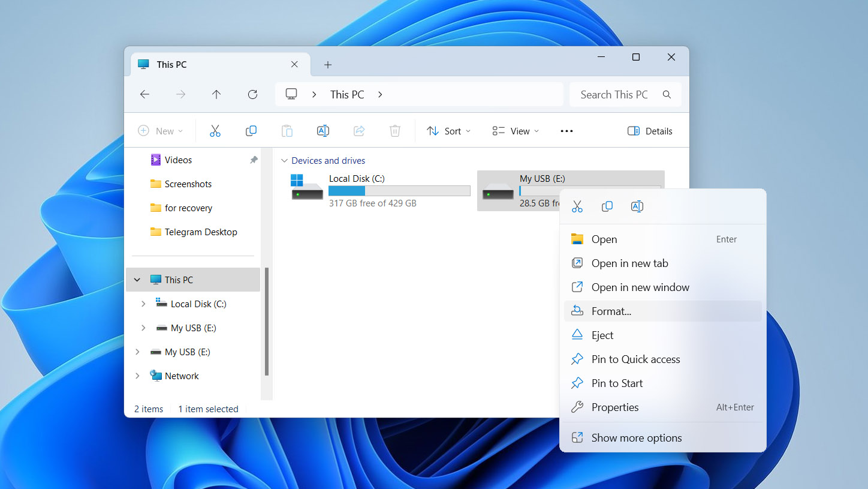
Task: Click the Rename icon in the Explorer toolbar
Action: coord(323,131)
